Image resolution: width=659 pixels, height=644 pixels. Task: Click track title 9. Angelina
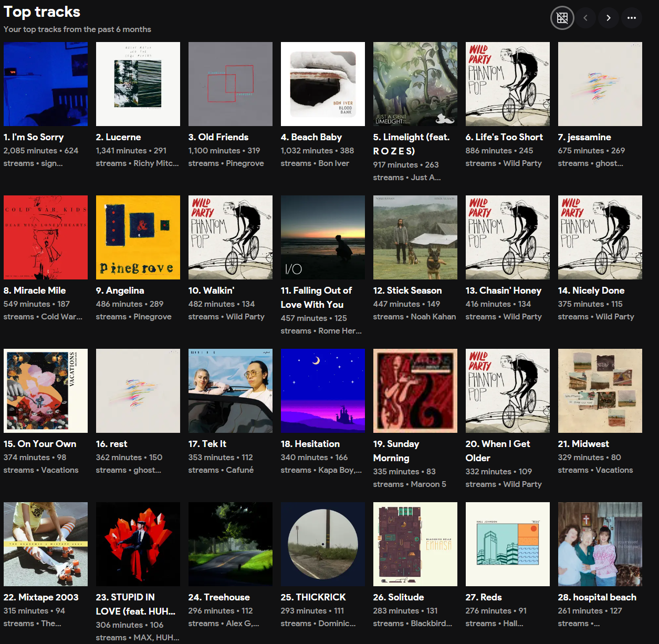120,290
